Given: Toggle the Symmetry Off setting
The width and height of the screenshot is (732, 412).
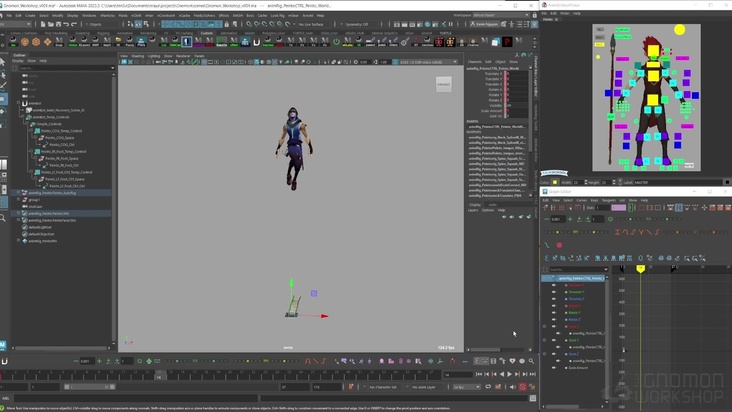Looking at the screenshot, I should pyautogui.click(x=357, y=24).
